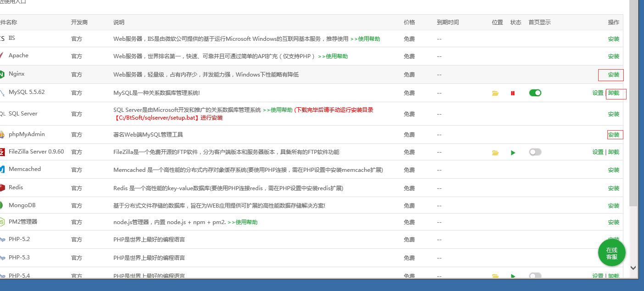Click the phpMyAdmin sailboat icon
The width and height of the screenshot is (644, 291).
(2, 135)
